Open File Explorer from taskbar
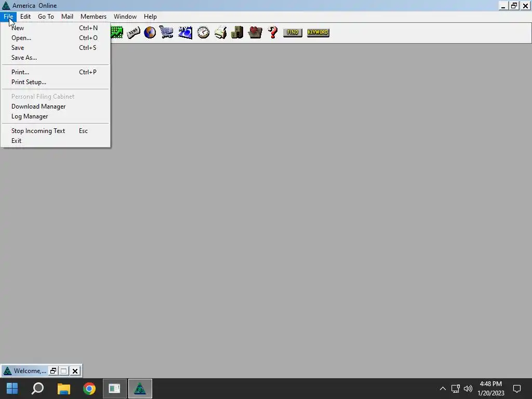 [x=63, y=389]
